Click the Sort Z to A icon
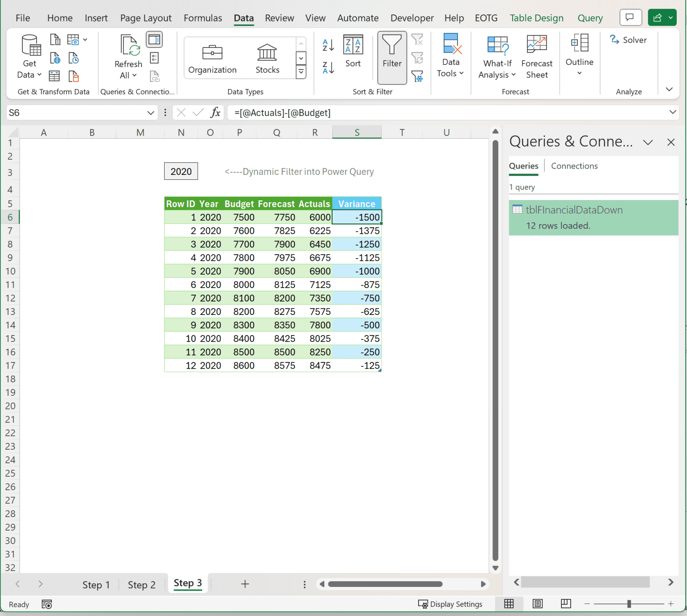The width and height of the screenshot is (687, 616). 327,68
